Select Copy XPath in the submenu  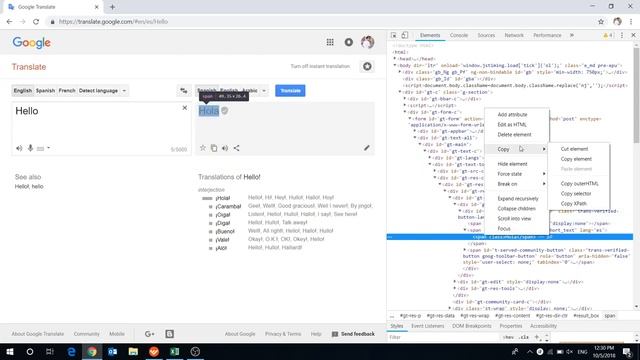(x=573, y=204)
